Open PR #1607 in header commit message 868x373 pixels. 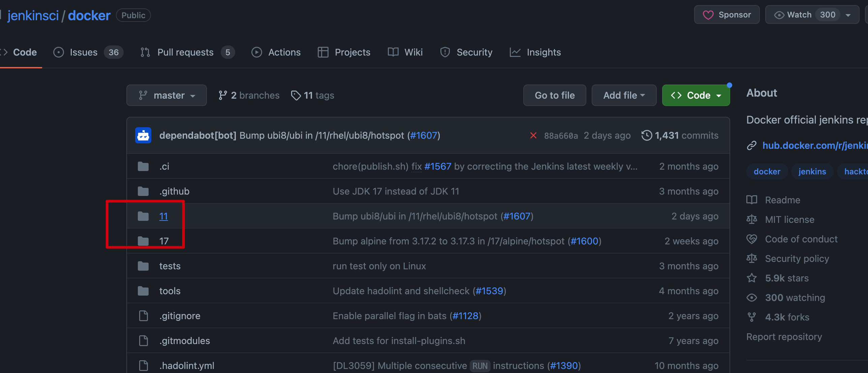[424, 135]
